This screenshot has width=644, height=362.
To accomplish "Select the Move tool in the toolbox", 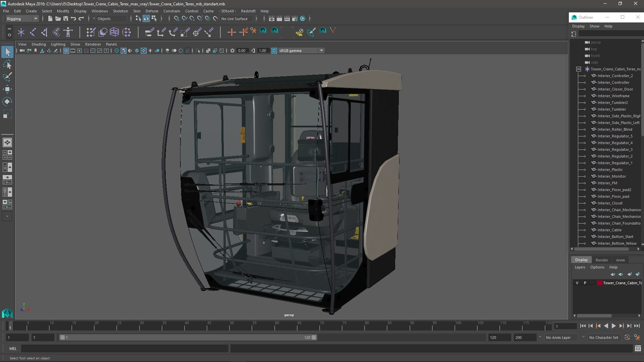I will (x=7, y=89).
